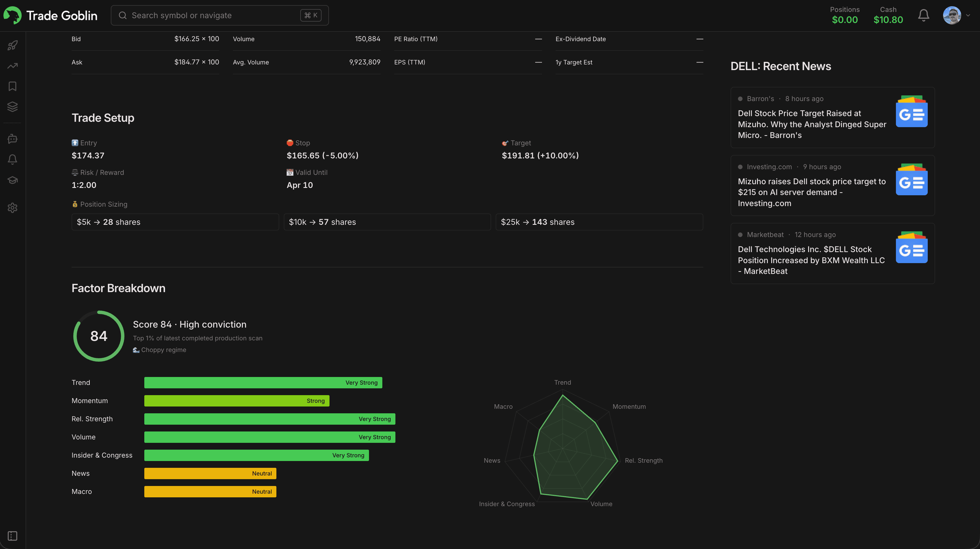Click the Score 84 conviction gauge

click(x=98, y=336)
